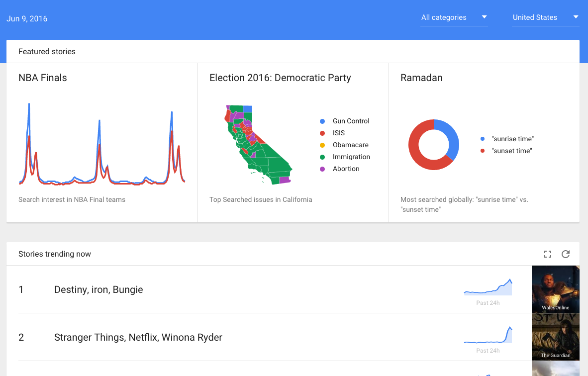The height and width of the screenshot is (376, 588).
Task: Click The Guardian story thumbnail
Action: (555, 337)
